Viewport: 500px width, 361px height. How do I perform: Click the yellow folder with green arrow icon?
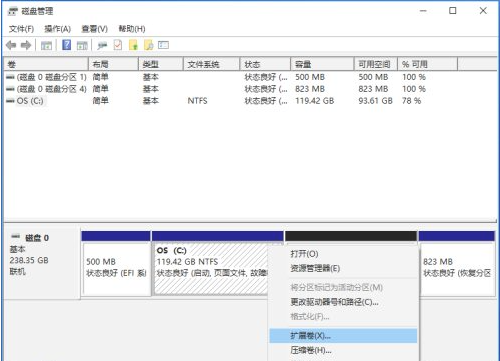(x=133, y=45)
